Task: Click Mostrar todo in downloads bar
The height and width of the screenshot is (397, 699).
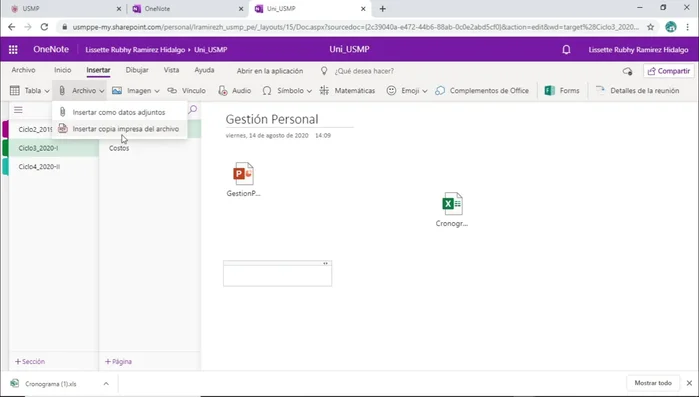Action: (653, 383)
